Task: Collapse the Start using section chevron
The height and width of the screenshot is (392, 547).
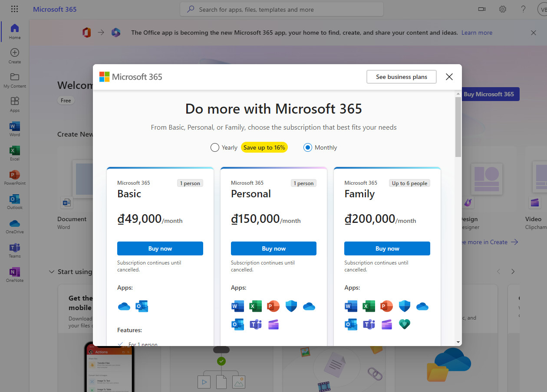Action: 51,271
